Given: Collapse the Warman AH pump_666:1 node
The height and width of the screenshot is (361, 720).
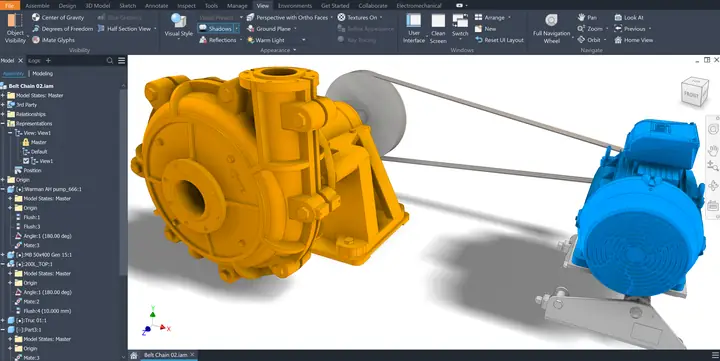Looking at the screenshot, I should pyautogui.click(x=3, y=189).
